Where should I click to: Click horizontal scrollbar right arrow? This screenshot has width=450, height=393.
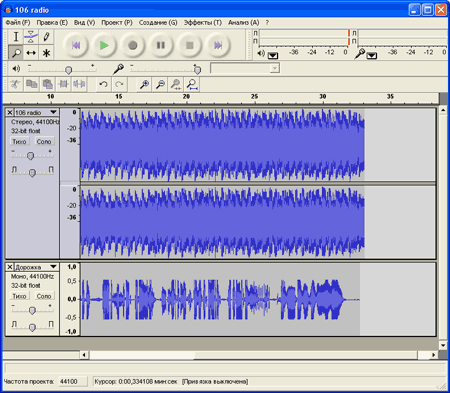(433, 355)
